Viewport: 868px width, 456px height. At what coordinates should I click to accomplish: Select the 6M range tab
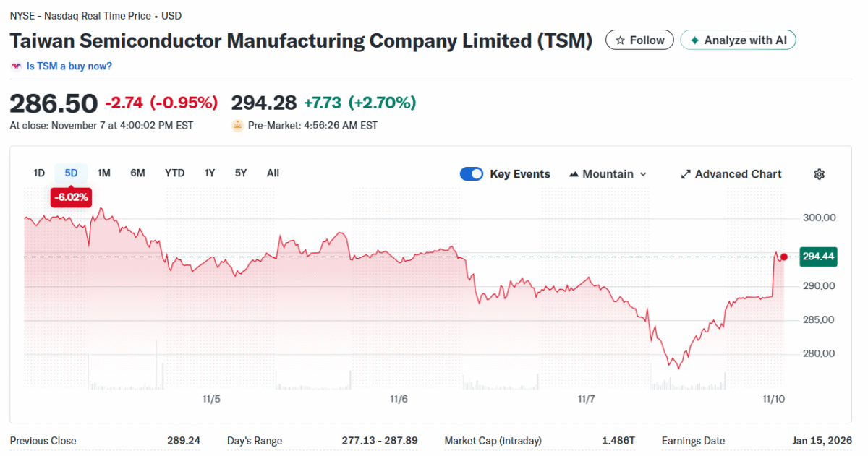point(137,173)
